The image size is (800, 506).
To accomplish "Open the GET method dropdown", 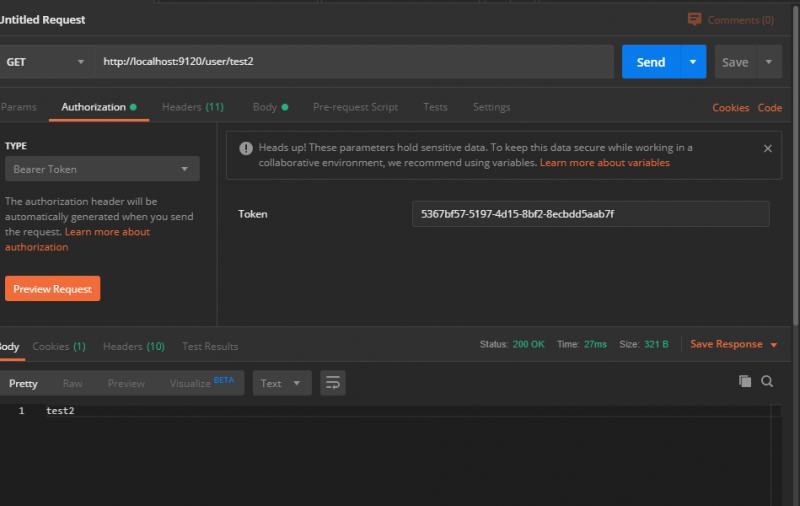I will pos(45,62).
